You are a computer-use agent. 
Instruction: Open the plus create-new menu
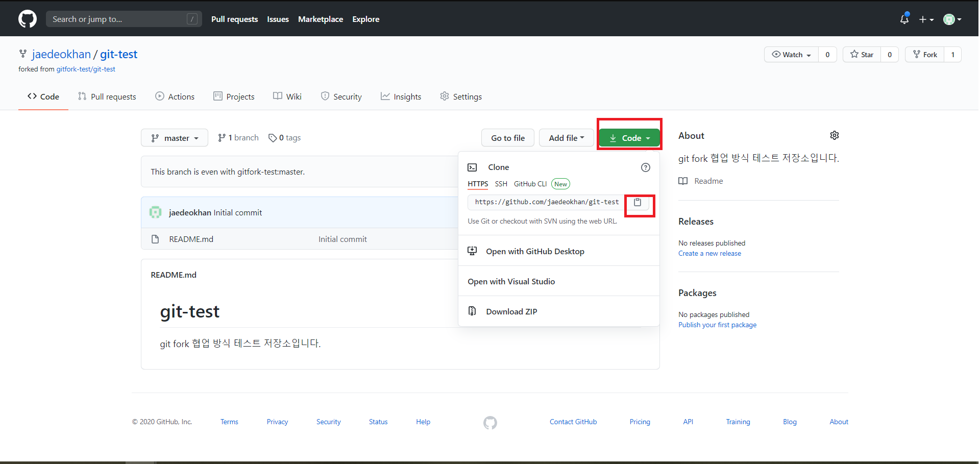point(926,19)
